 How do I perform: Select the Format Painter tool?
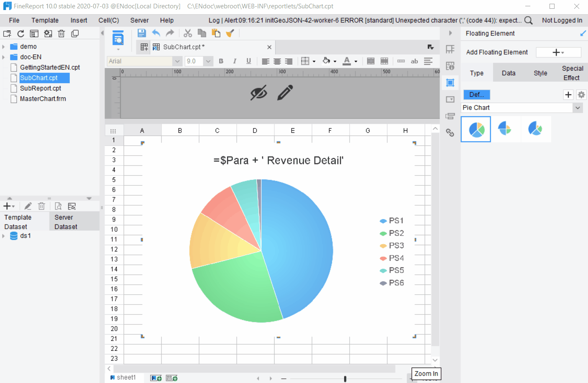(230, 33)
